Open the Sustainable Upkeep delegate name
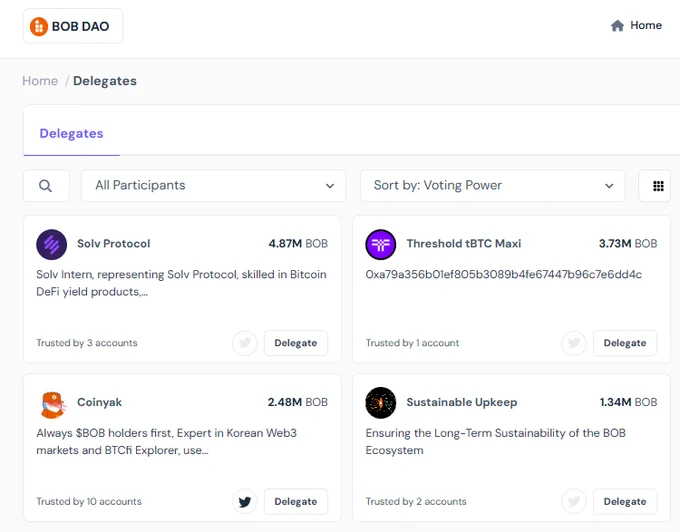Viewport: 680px width, 532px height. point(462,402)
